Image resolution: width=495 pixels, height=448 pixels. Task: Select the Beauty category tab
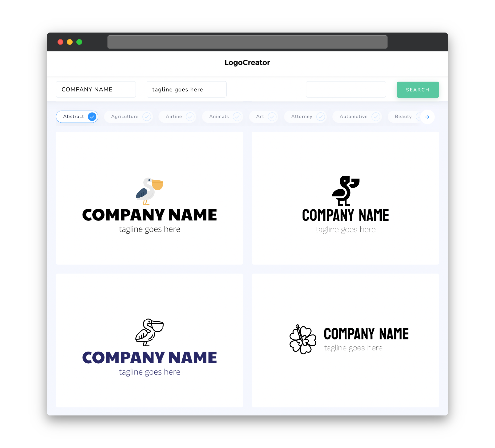pyautogui.click(x=404, y=116)
